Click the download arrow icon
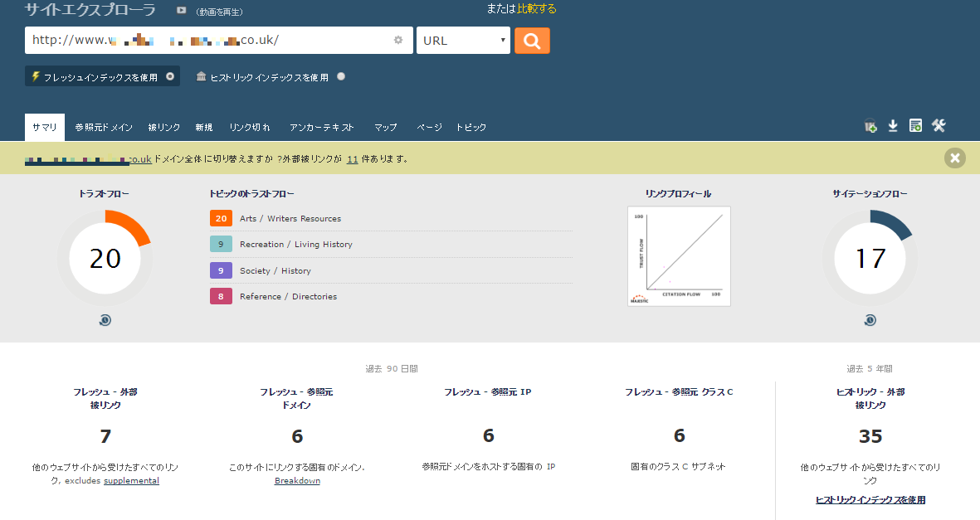Screen dimensions: 980x520 tap(893, 126)
